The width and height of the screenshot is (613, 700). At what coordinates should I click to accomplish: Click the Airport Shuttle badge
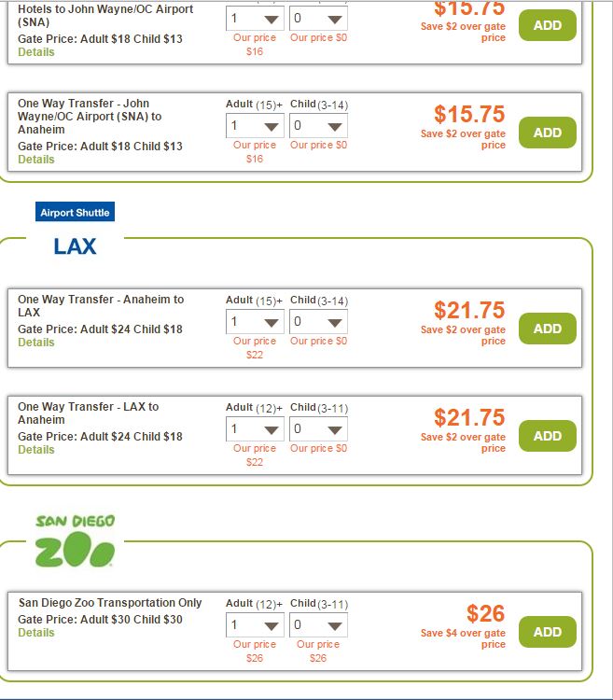click(x=75, y=213)
